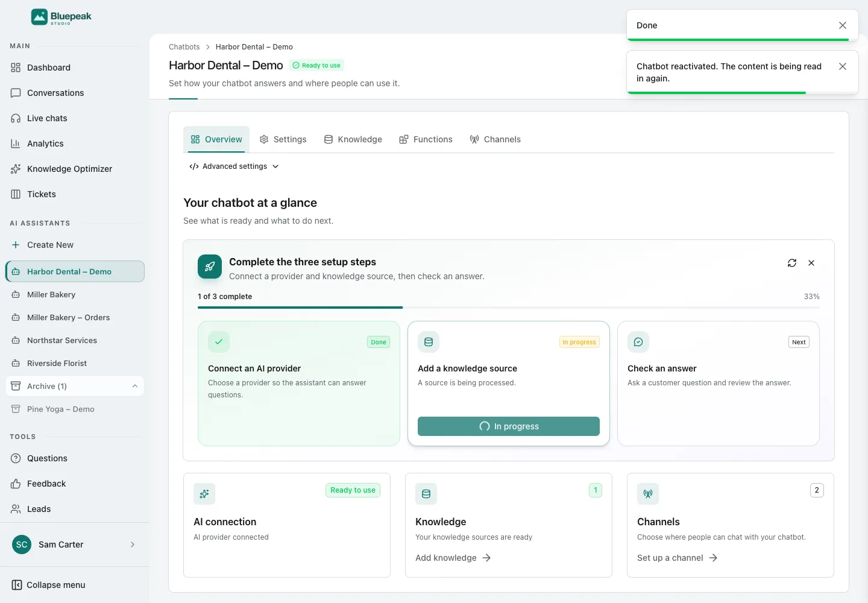Open the Northstar Services assistant
This screenshot has height=603, width=868.
tap(75, 340)
